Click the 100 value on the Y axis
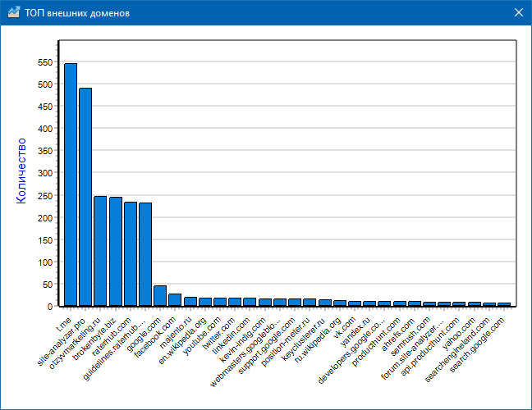Viewport: 532px width, 410px height. pos(45,262)
